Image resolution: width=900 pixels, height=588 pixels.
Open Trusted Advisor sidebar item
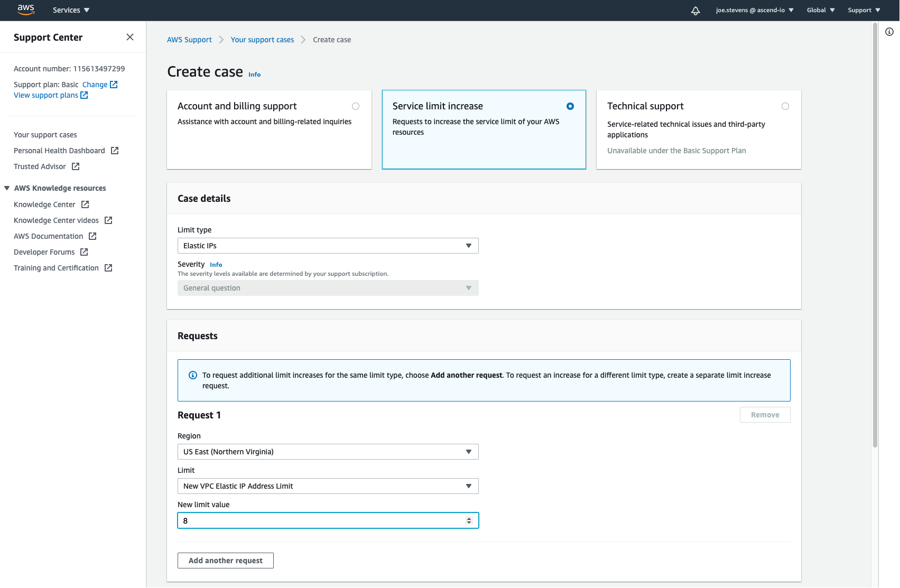pyautogui.click(x=40, y=166)
